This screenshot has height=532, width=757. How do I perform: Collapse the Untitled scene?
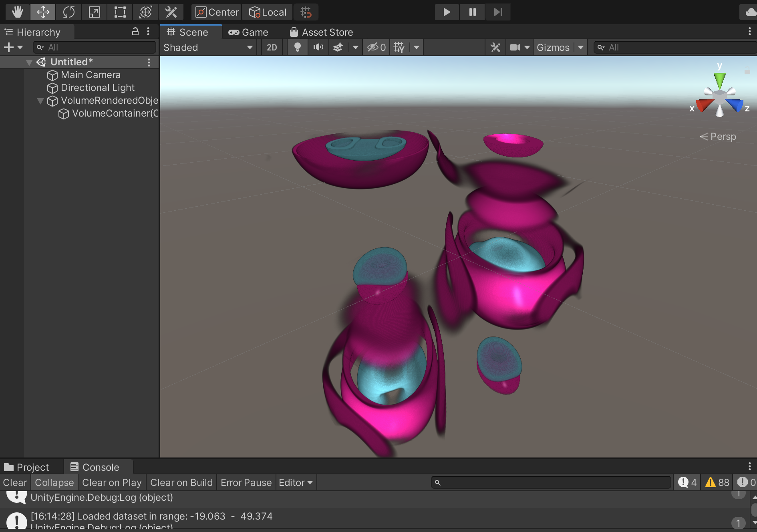(29, 62)
